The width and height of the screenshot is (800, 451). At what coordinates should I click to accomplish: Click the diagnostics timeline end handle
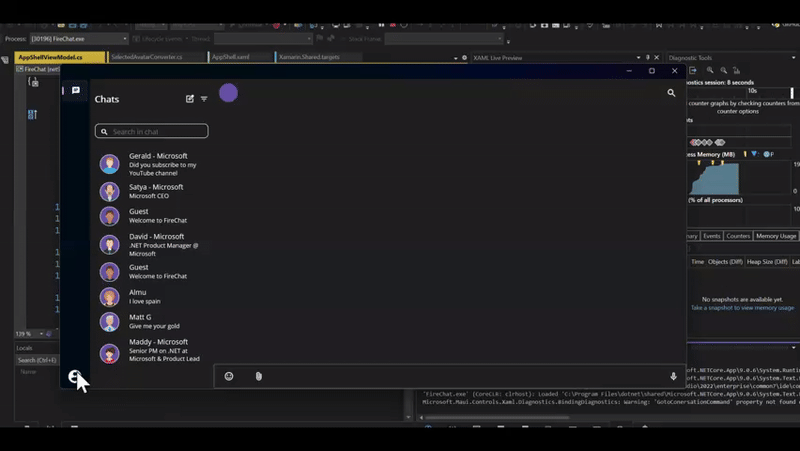click(x=792, y=92)
